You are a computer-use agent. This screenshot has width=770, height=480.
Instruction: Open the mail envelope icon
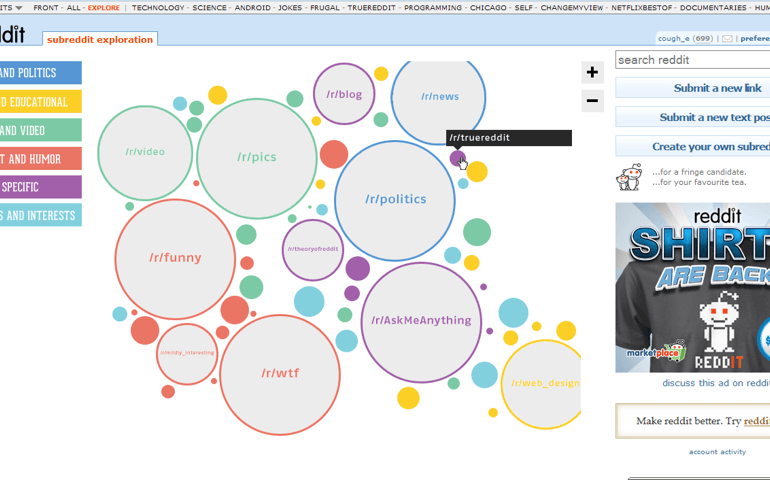727,39
